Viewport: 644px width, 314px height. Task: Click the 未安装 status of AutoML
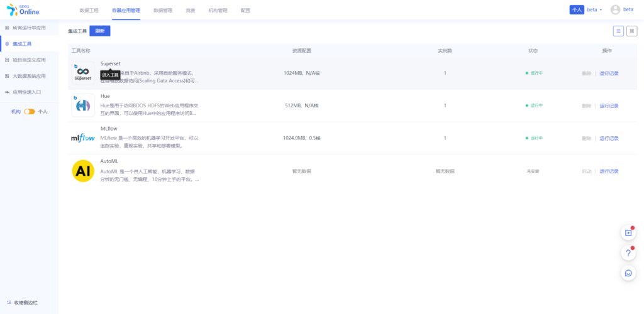533,171
